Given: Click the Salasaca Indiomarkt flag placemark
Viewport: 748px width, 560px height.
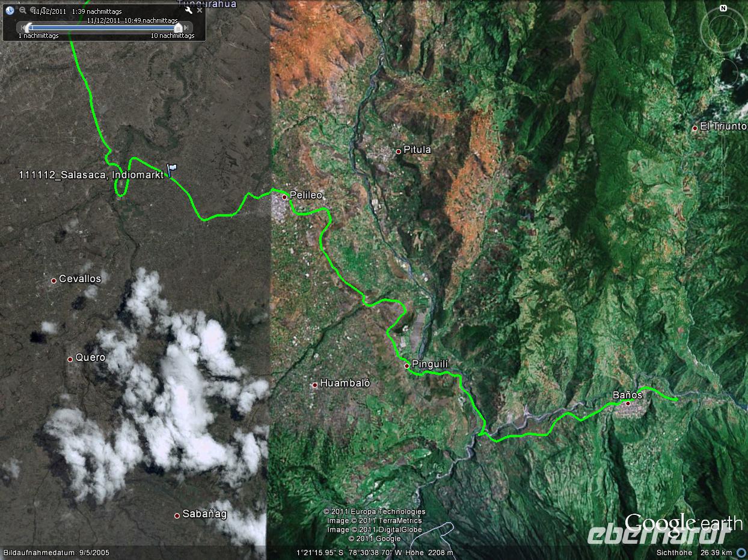Looking at the screenshot, I should click(172, 170).
